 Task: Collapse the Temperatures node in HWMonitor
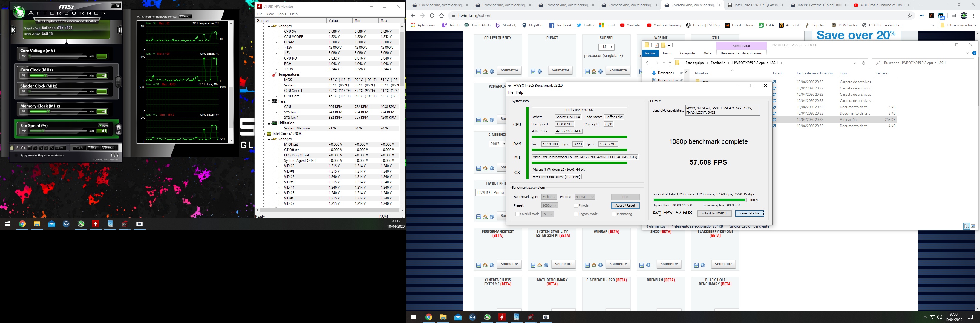pyautogui.click(x=269, y=75)
